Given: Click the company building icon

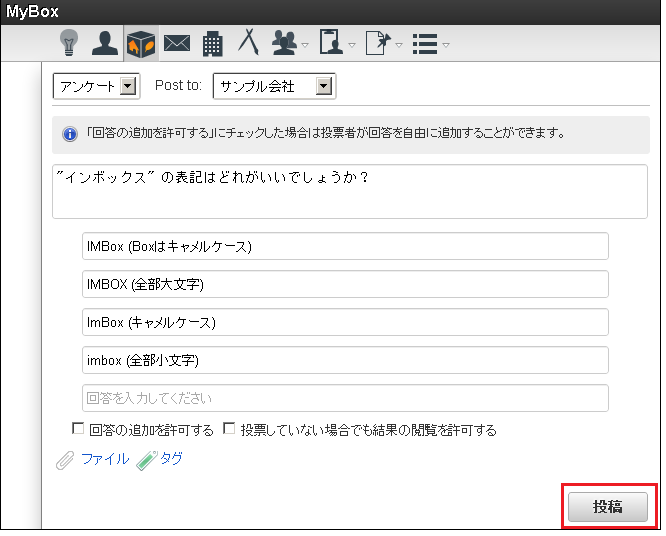Looking at the screenshot, I should [x=212, y=44].
